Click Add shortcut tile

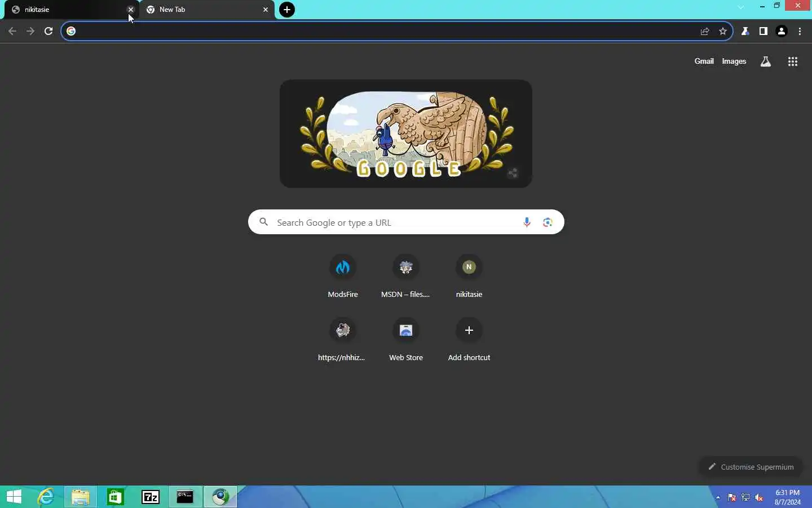[469, 340]
